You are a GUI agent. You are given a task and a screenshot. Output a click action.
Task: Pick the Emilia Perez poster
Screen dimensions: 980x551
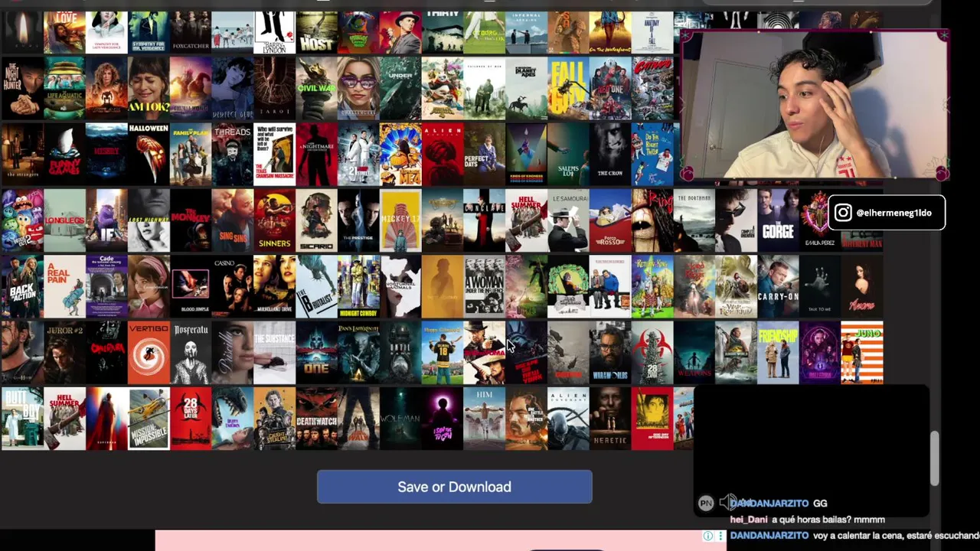coord(818,220)
